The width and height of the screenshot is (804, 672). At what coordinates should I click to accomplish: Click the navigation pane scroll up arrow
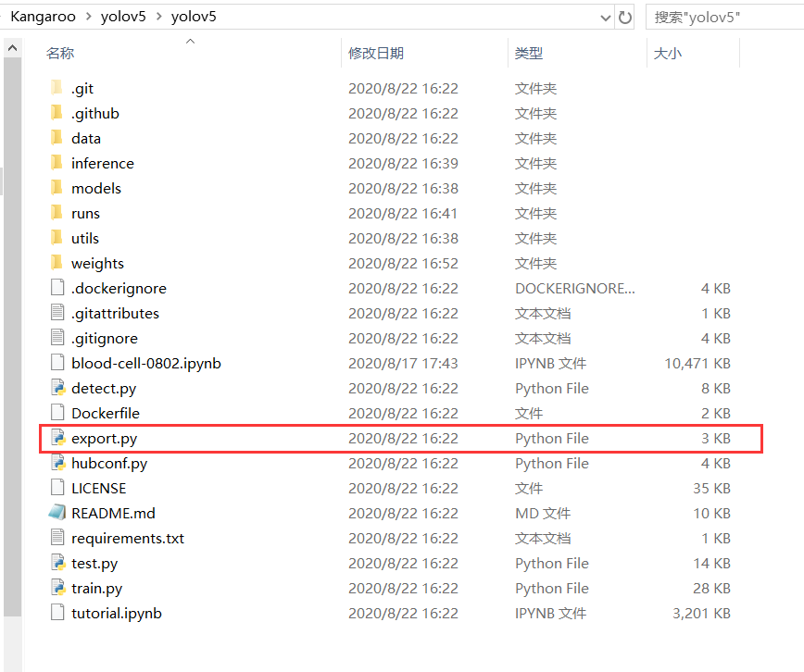(x=13, y=48)
